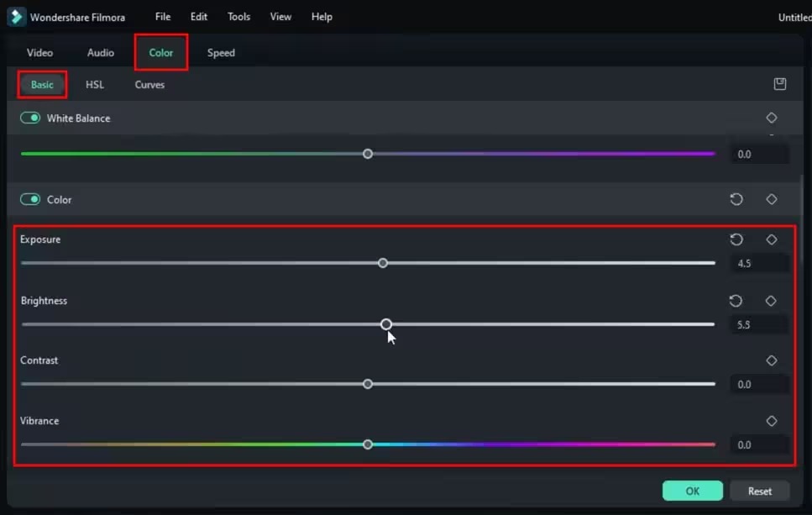The image size is (812, 515).
Task: Save color settings as preset icon
Action: (x=780, y=84)
